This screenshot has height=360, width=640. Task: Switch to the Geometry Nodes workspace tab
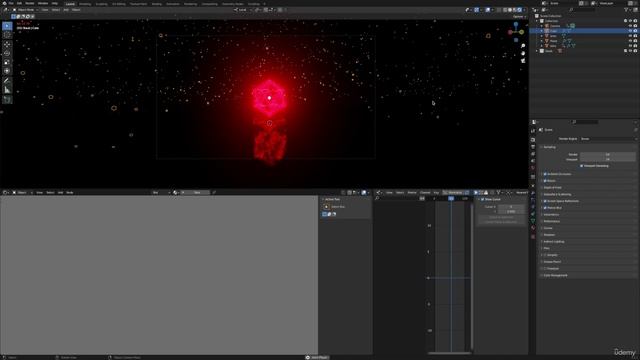click(233, 4)
